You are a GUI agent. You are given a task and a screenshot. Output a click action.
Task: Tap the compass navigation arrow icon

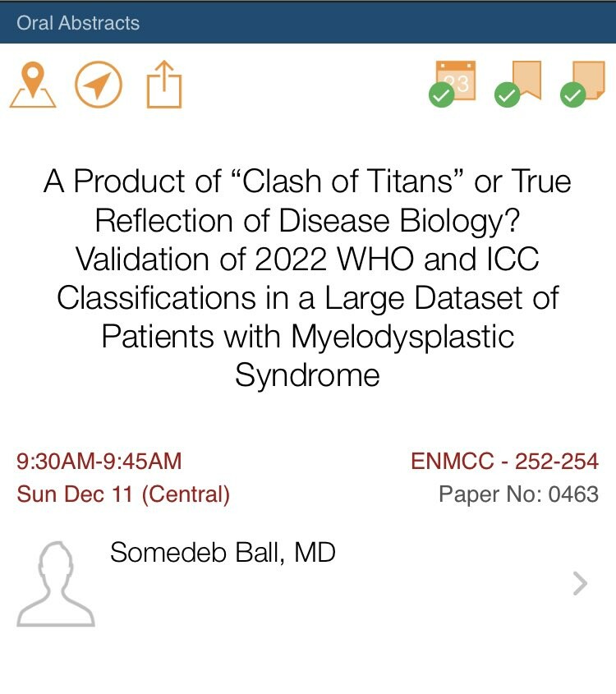[99, 85]
